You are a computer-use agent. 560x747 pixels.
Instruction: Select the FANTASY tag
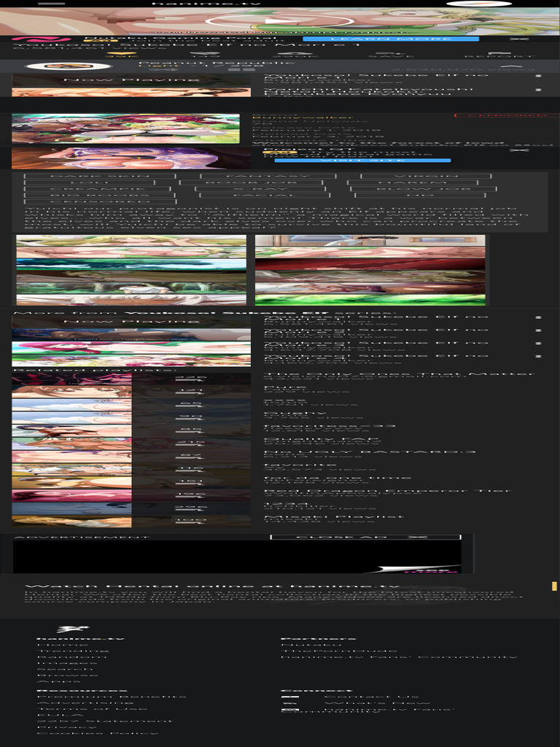[268, 176]
